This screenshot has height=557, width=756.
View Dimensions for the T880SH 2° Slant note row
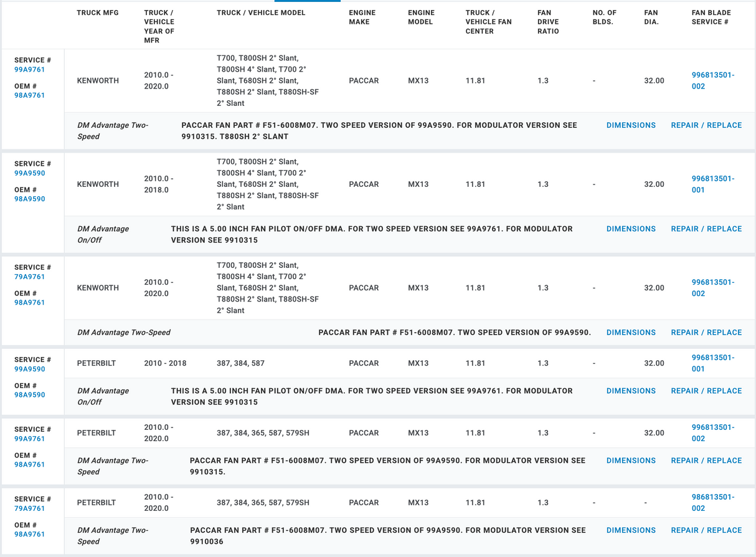coord(631,125)
